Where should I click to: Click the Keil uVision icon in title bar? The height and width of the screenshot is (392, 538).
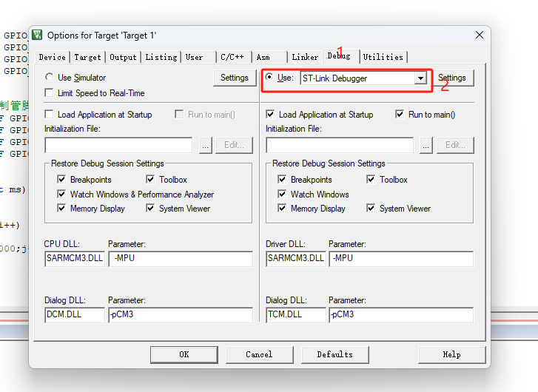point(38,35)
